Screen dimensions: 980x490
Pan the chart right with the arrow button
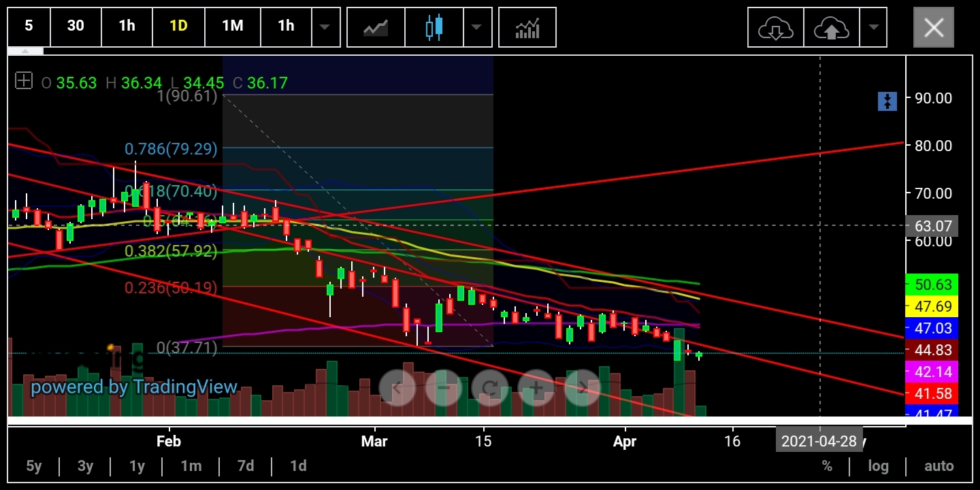(x=583, y=388)
